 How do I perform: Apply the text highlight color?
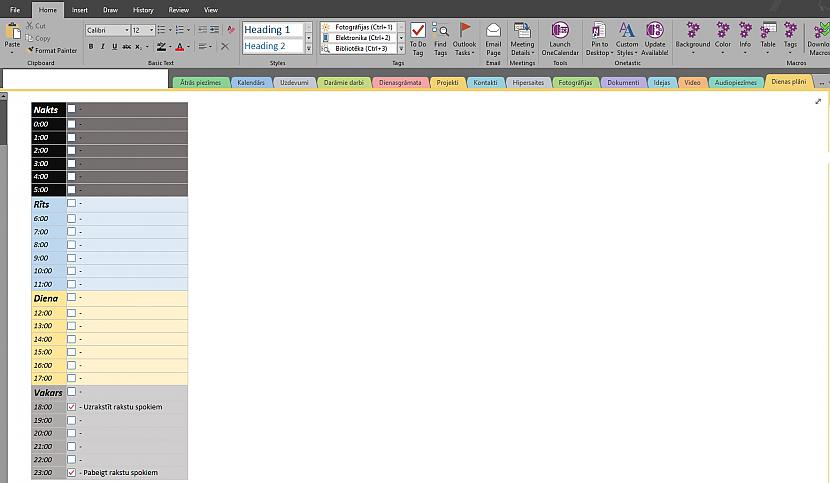(x=161, y=47)
